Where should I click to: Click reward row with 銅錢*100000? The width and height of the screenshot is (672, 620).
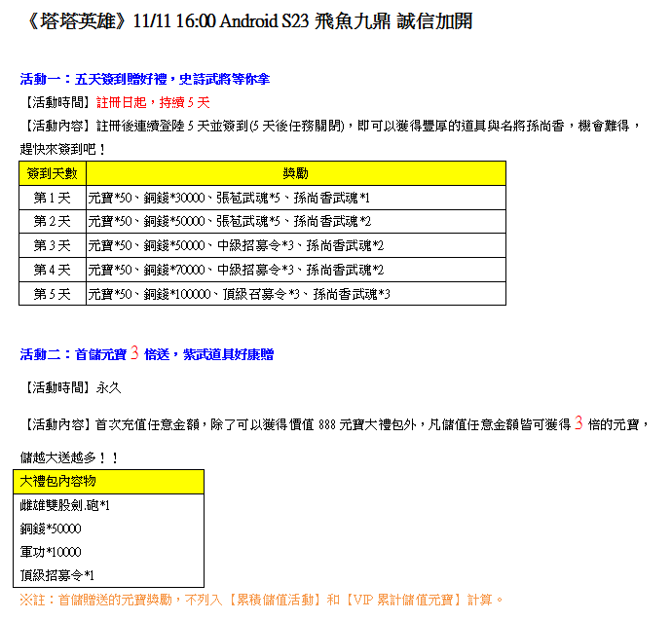click(x=296, y=294)
